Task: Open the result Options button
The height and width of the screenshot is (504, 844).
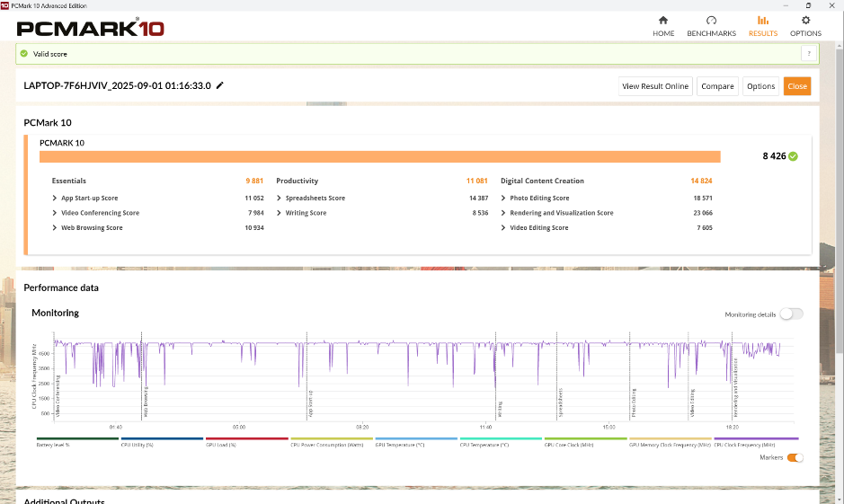Action: pyautogui.click(x=760, y=86)
